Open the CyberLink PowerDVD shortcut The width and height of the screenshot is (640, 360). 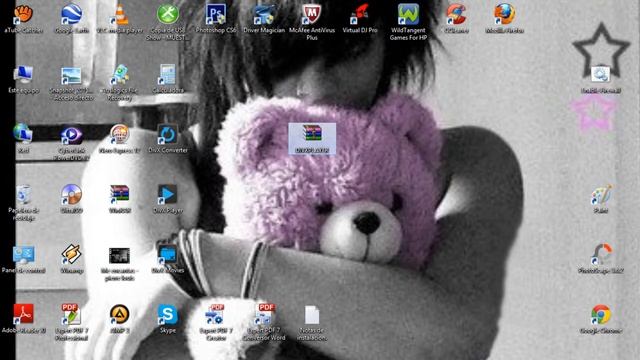[x=71, y=135]
